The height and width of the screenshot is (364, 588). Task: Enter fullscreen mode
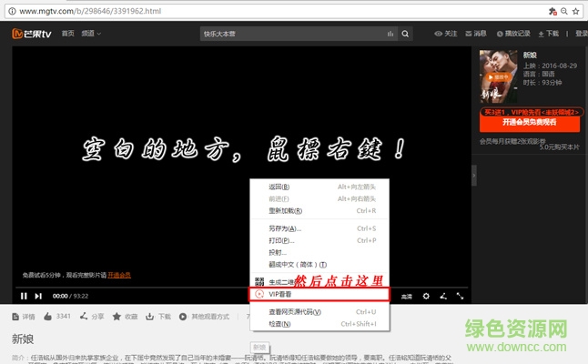(x=461, y=296)
